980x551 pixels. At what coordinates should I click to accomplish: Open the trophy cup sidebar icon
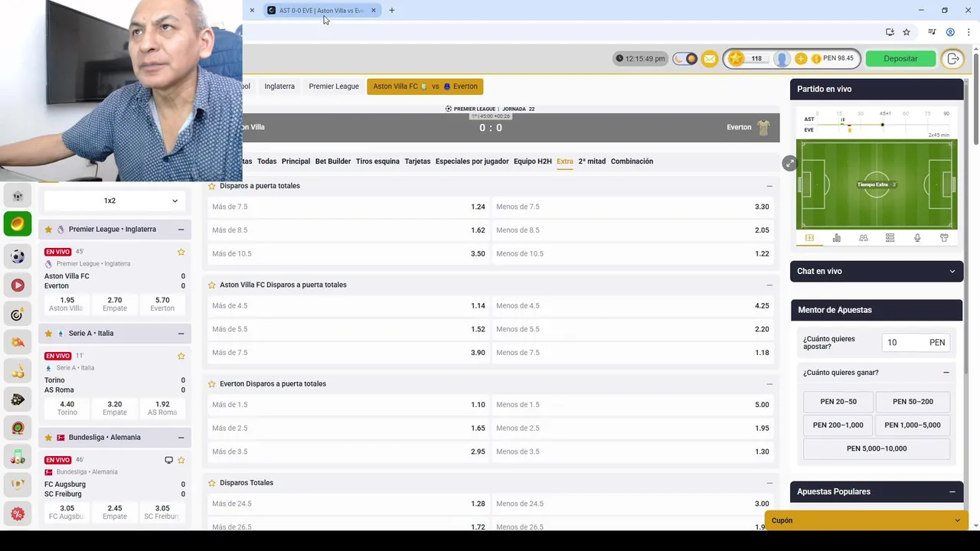(x=18, y=484)
